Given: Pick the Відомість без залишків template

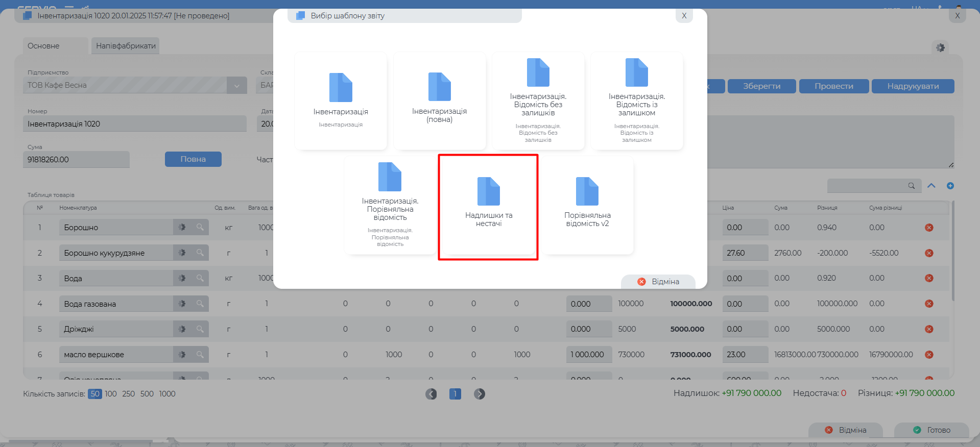Looking at the screenshot, I should point(538,100).
